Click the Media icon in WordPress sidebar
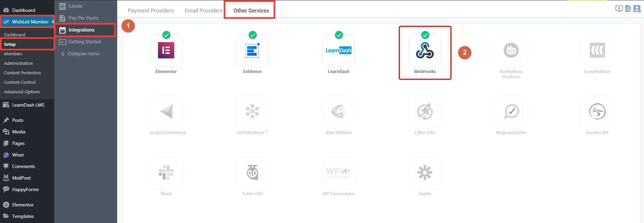The image size is (644, 223). (6, 132)
